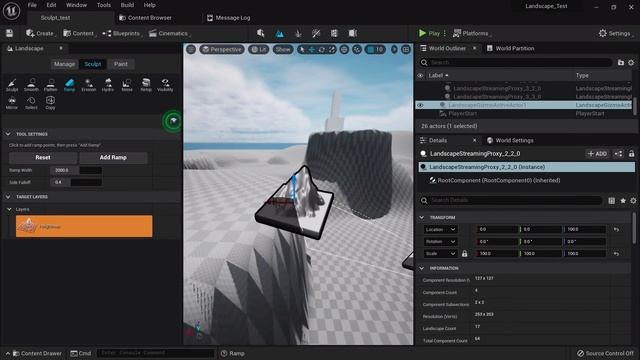Viewport: 640px width, 360px height.
Task: Select the landscape Select region tool
Action: (x=31, y=103)
